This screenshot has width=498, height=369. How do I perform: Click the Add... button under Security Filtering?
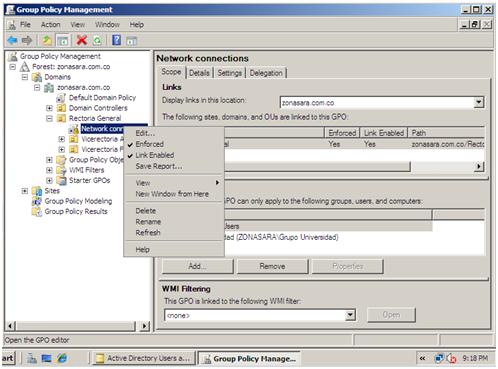pos(198,266)
